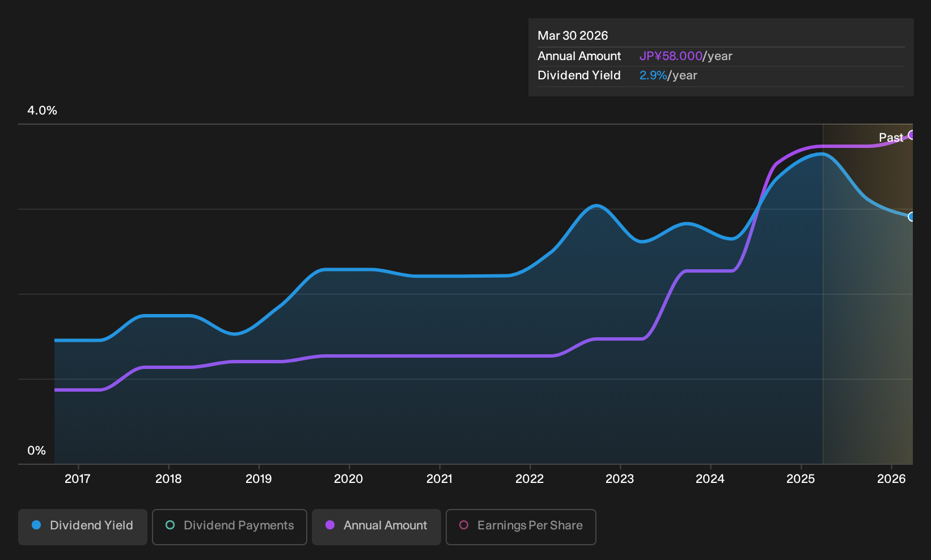This screenshot has height=560, width=931.
Task: Click the 2026 x-axis label
Action: 891,479
